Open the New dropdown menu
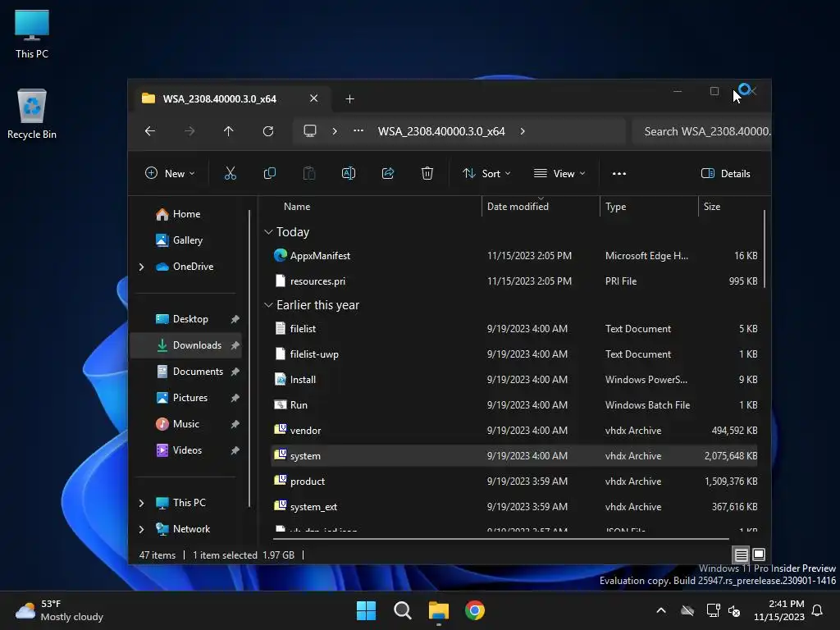 coord(170,173)
